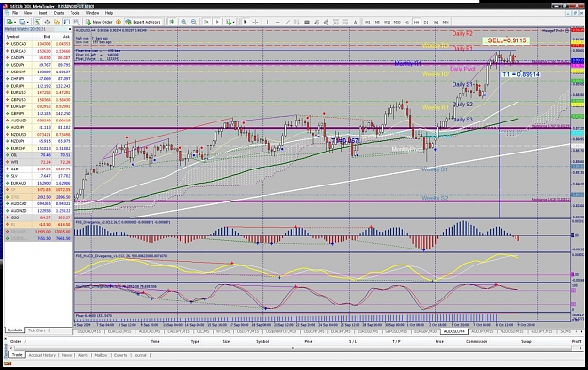Switch to Tick Chart tab
This screenshot has width=588, height=370.
[38, 330]
